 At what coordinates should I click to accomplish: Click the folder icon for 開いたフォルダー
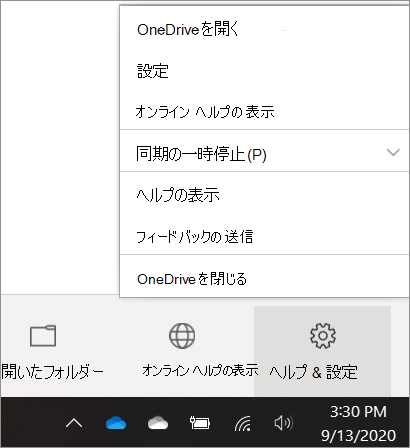pyautogui.click(x=43, y=336)
